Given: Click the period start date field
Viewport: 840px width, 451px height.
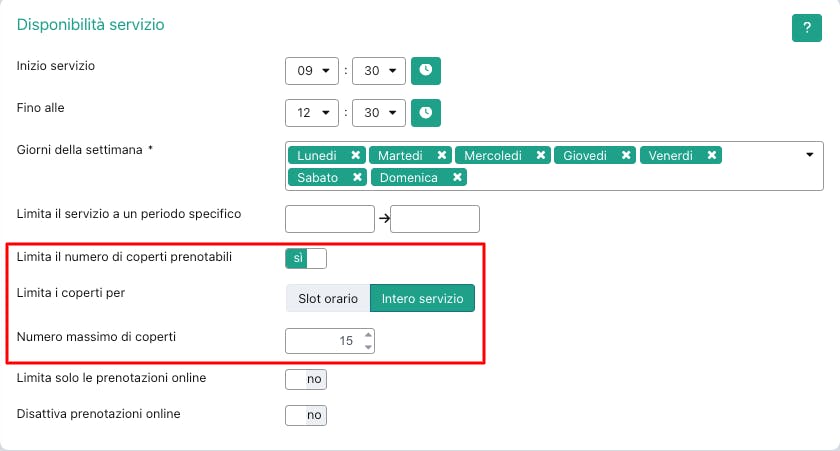Looking at the screenshot, I should coord(330,218).
